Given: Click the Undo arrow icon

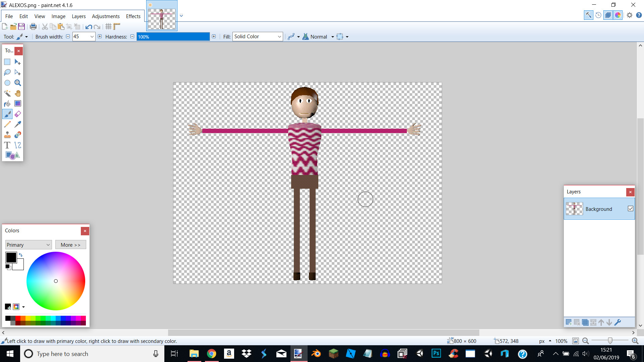Looking at the screenshot, I should pyautogui.click(x=89, y=26).
